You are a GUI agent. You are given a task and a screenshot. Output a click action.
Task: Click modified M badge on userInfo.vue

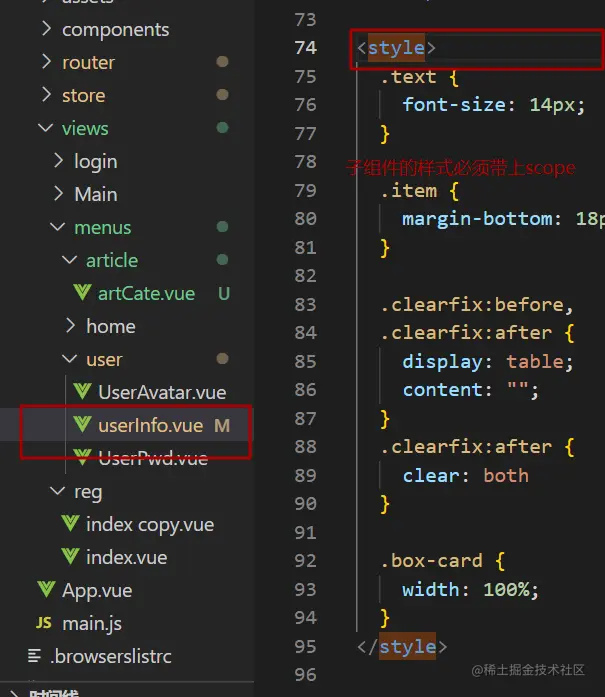[x=222, y=425]
